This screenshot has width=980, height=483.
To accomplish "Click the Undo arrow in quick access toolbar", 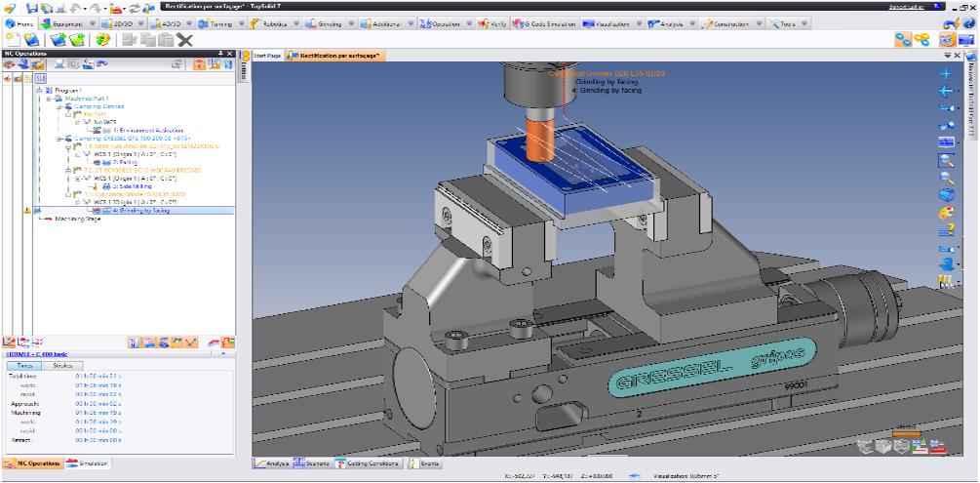I will coord(78,9).
